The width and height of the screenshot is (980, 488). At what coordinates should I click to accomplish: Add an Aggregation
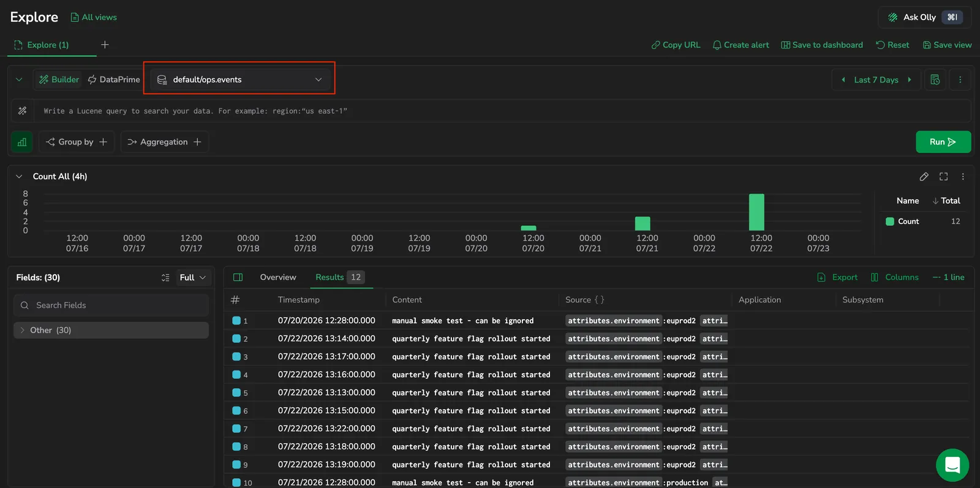(x=164, y=142)
